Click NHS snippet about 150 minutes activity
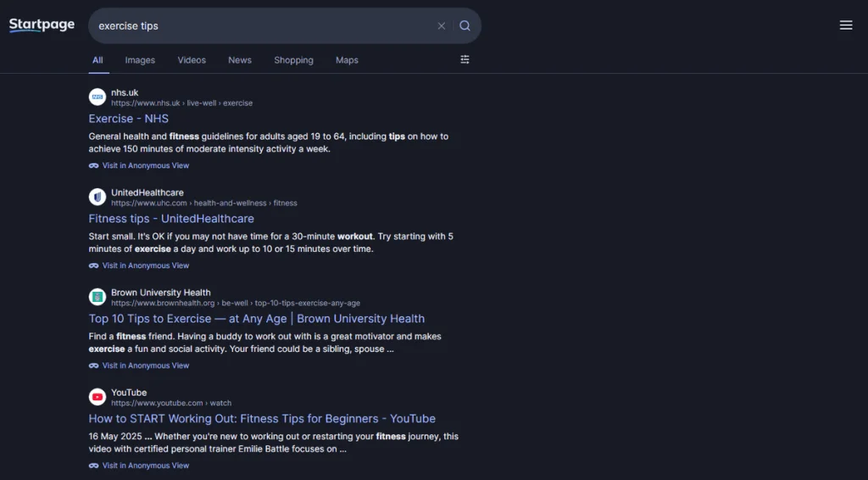 tap(269, 142)
